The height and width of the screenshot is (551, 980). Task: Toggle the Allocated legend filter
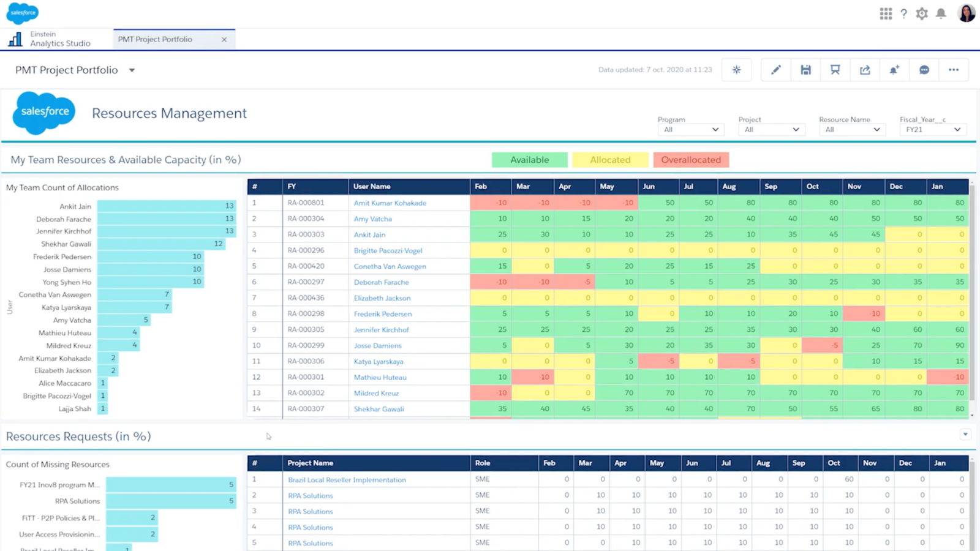[x=610, y=160]
